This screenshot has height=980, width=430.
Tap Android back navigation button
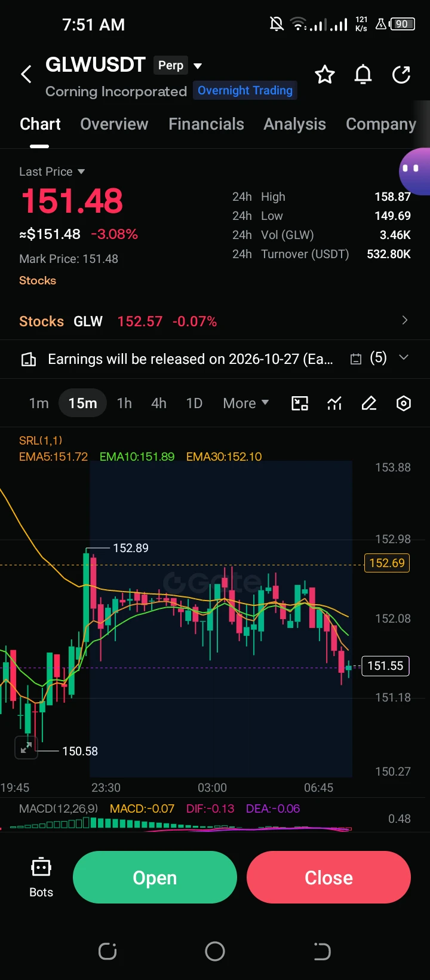pos(322,951)
